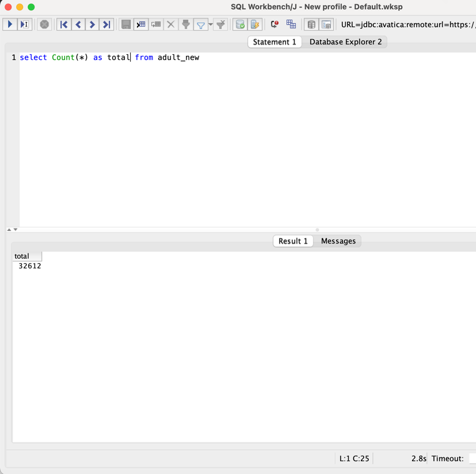Commit changes with green check database icon
476x474 pixels.
(x=240, y=24)
